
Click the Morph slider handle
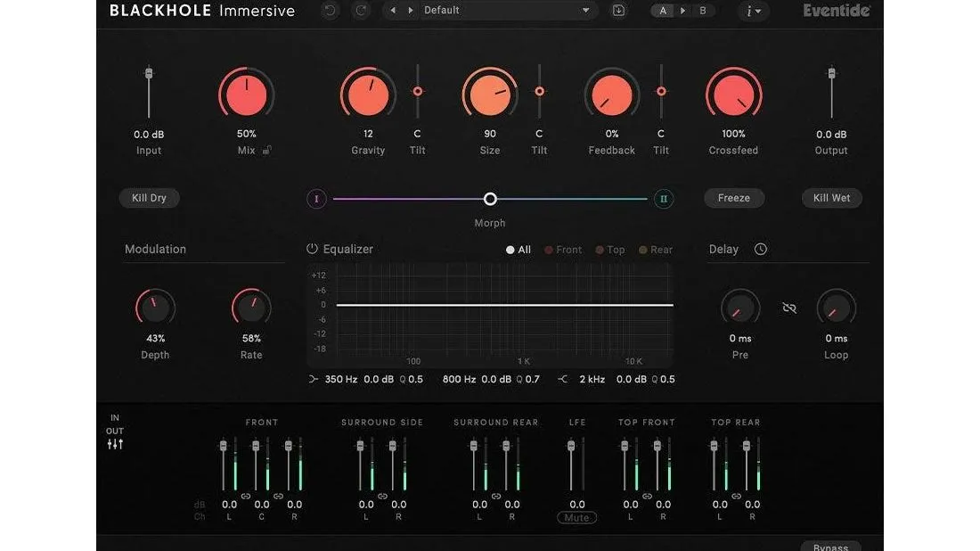coord(490,199)
